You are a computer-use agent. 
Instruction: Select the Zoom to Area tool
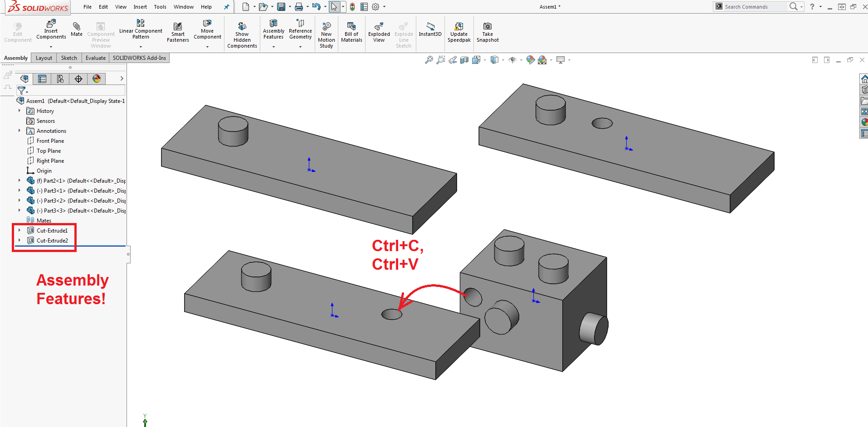[440, 59]
